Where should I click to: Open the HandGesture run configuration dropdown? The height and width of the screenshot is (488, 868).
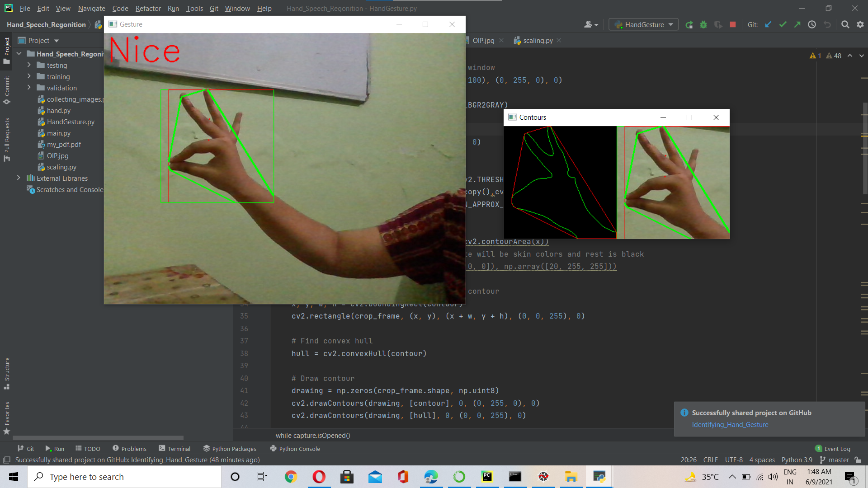[643, 25]
